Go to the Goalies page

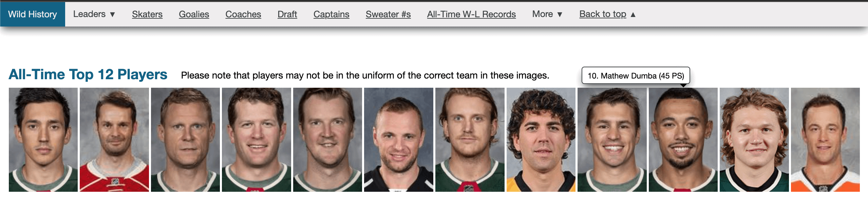coord(194,14)
